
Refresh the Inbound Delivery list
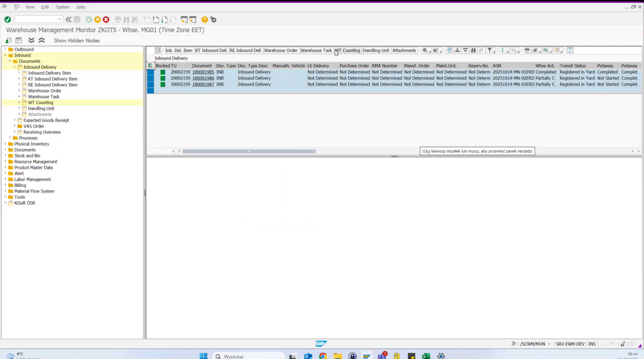point(449,50)
